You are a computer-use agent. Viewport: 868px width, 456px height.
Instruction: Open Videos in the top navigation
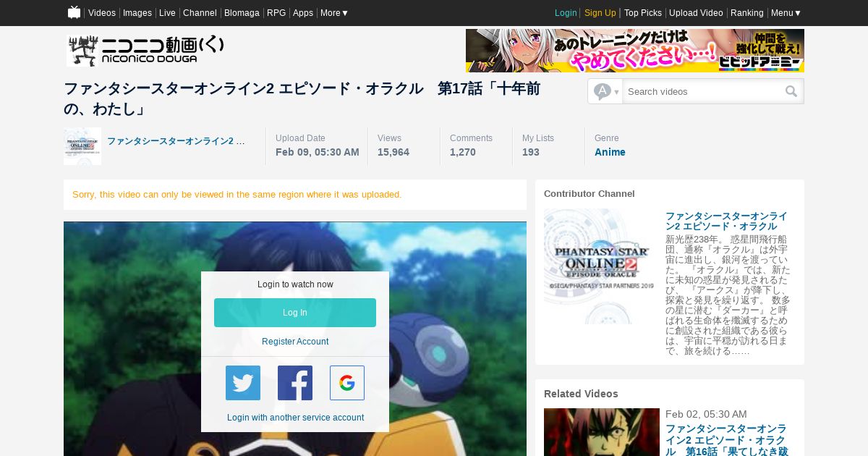tap(102, 13)
